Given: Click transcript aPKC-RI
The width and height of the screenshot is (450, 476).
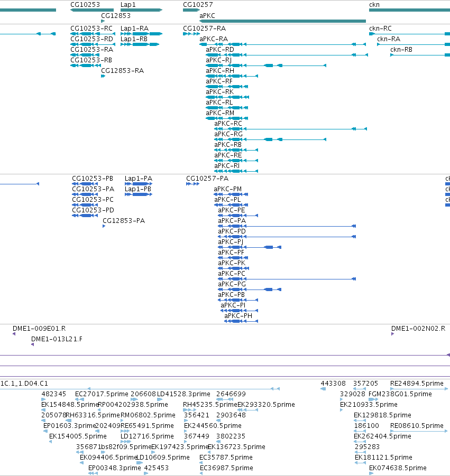Looking at the screenshot, I should pyautogui.click(x=236, y=171).
